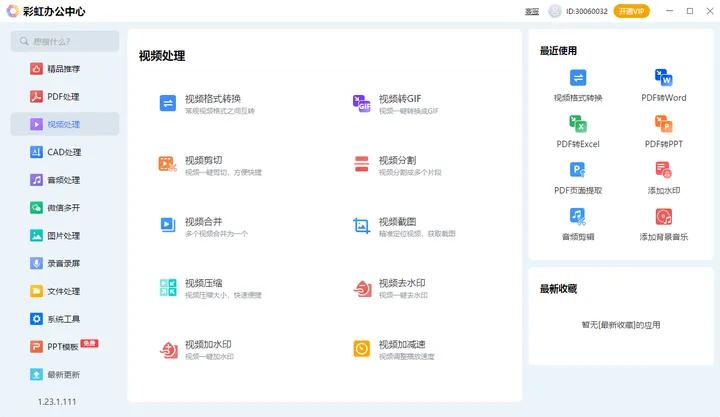Select CAD处理 in the sidebar
720x417 pixels.
coord(65,152)
